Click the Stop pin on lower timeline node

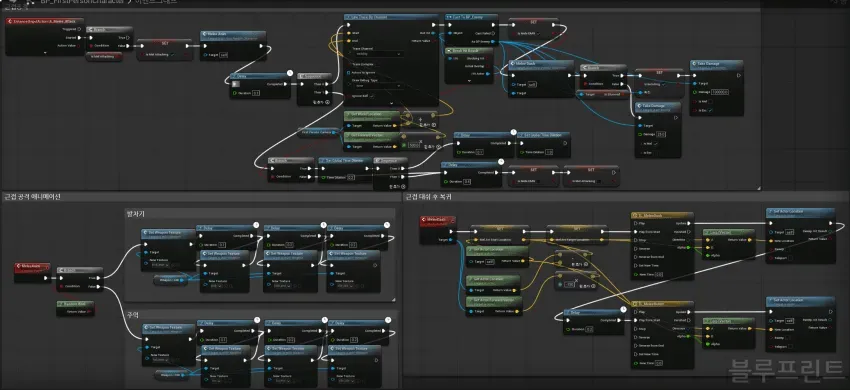pos(635,328)
